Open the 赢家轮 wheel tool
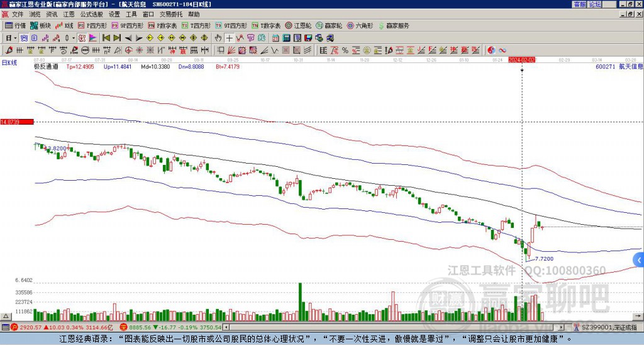Screen dimensions: 644x345 coord(329,25)
